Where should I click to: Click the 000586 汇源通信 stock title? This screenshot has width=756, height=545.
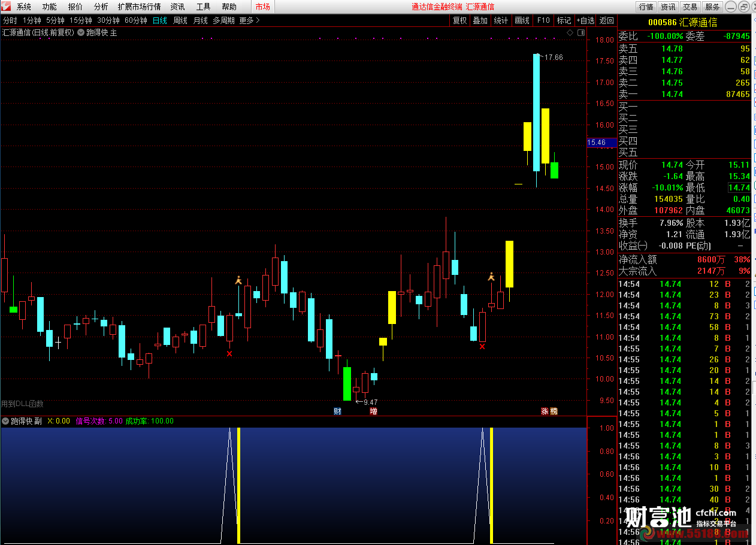[x=683, y=23]
